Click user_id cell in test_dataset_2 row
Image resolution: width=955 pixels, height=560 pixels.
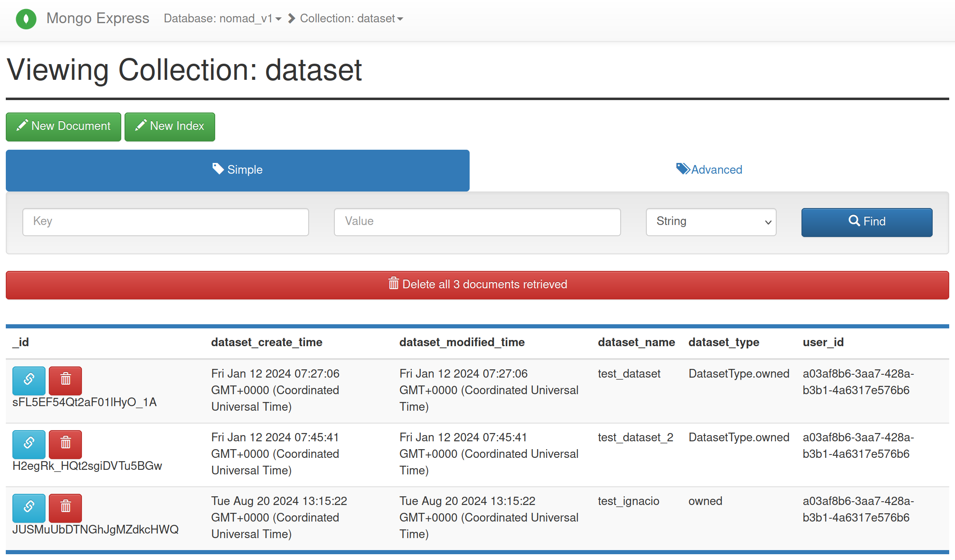(x=859, y=446)
